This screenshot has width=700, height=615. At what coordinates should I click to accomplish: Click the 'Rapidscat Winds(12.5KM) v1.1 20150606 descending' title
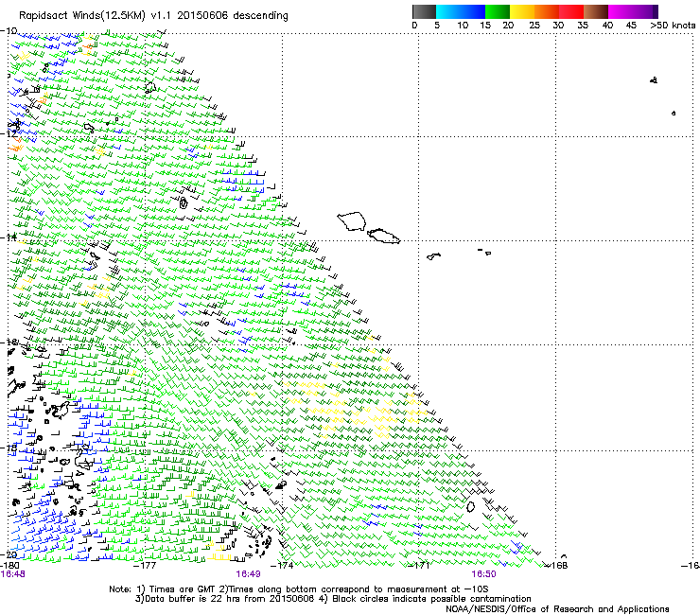tap(153, 16)
